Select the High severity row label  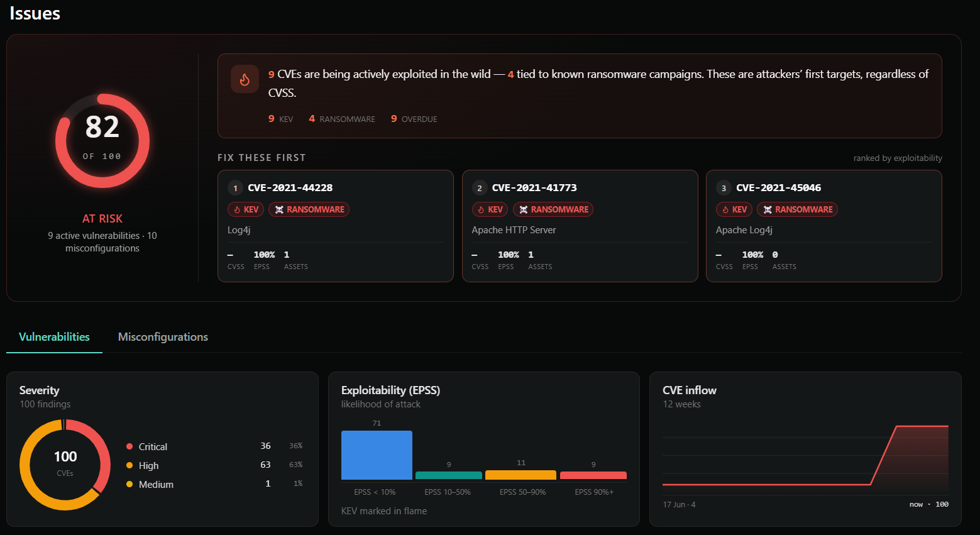coord(148,466)
